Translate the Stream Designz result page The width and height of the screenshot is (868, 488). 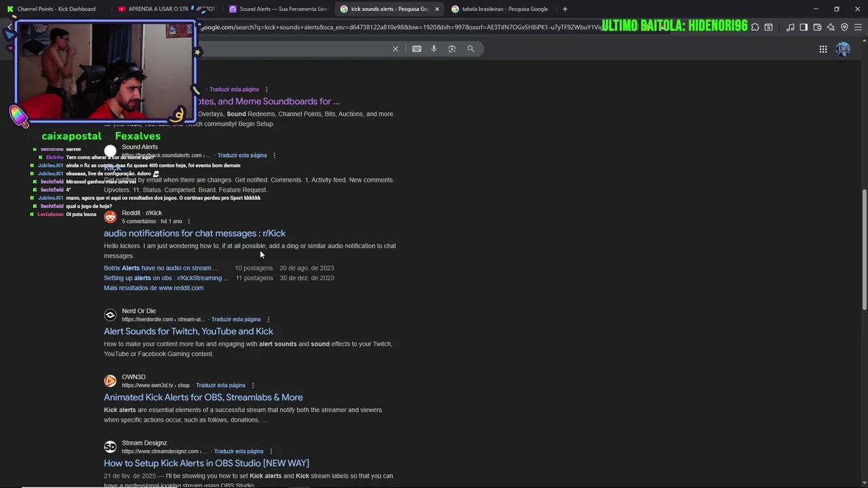point(239,451)
